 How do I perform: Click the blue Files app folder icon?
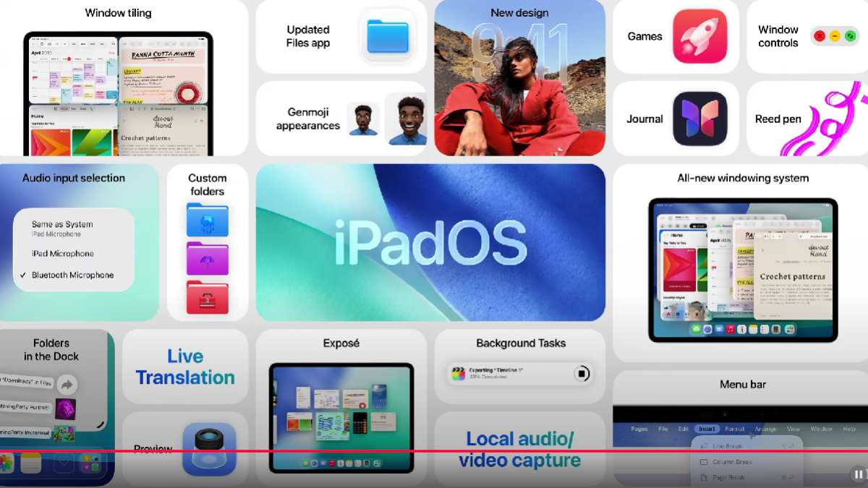387,36
